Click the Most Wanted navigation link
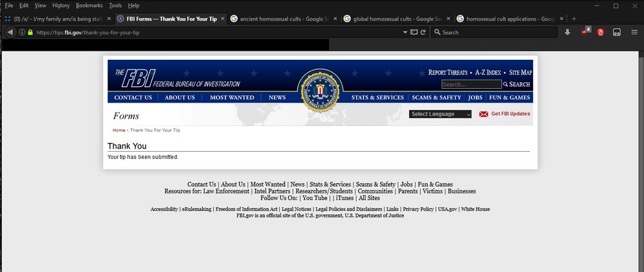Viewport: 644px width, 272px height. tap(232, 97)
